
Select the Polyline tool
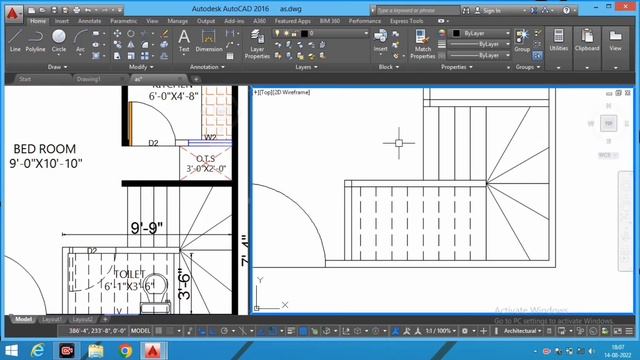coord(36,40)
